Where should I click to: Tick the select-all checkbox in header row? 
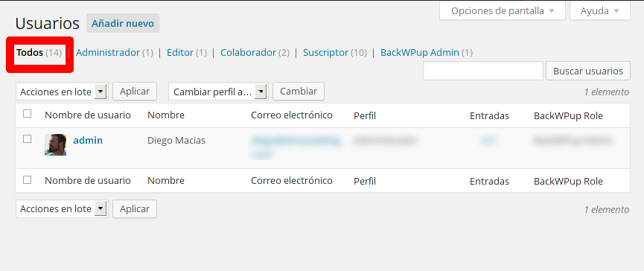pyautogui.click(x=27, y=114)
